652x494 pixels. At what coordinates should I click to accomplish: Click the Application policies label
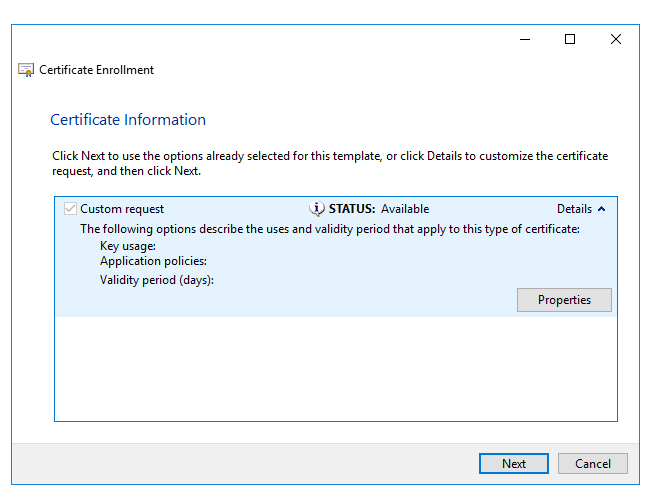(x=153, y=261)
